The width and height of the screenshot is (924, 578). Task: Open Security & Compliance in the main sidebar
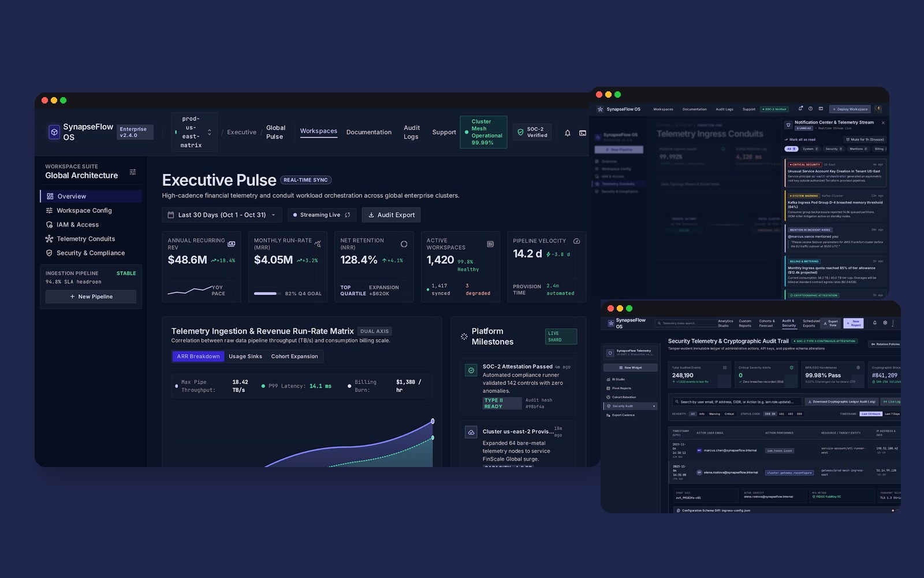point(91,253)
